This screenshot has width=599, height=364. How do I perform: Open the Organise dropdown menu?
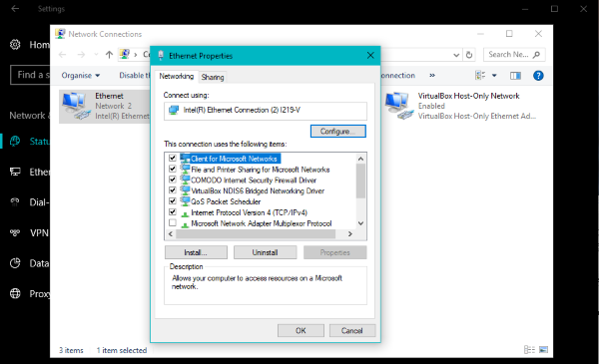(x=81, y=76)
